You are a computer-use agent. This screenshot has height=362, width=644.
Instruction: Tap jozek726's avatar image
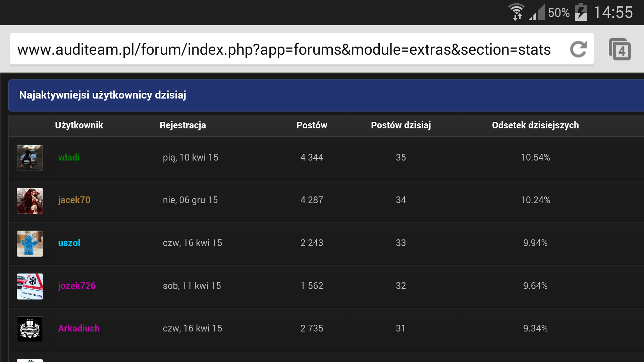click(x=30, y=287)
